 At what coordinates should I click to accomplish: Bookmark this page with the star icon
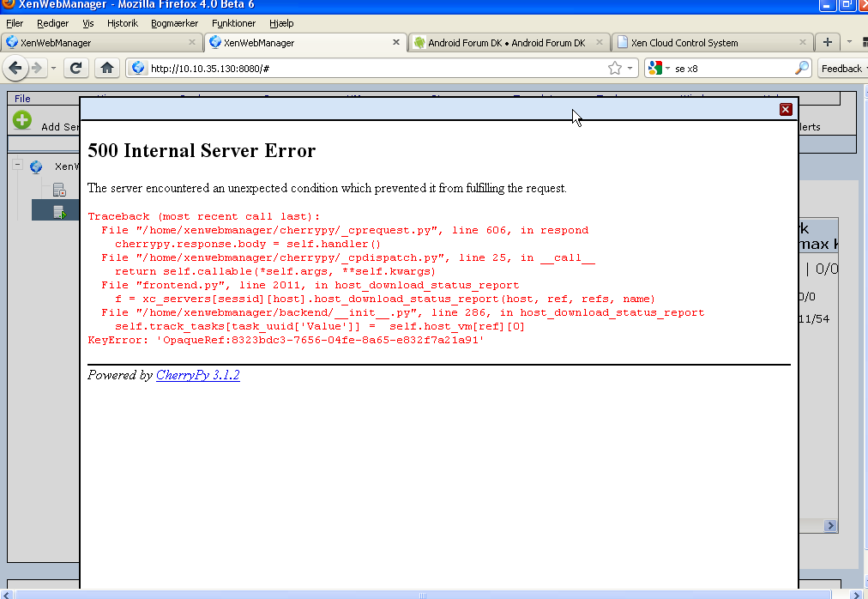[614, 68]
